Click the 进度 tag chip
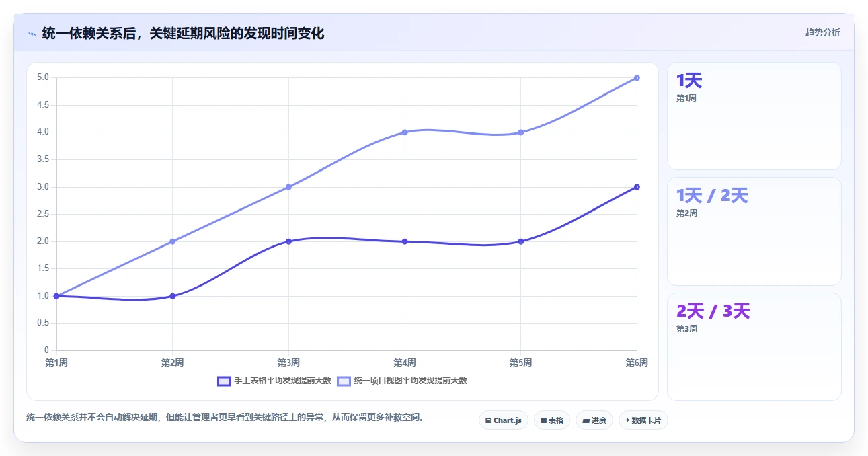 click(594, 420)
